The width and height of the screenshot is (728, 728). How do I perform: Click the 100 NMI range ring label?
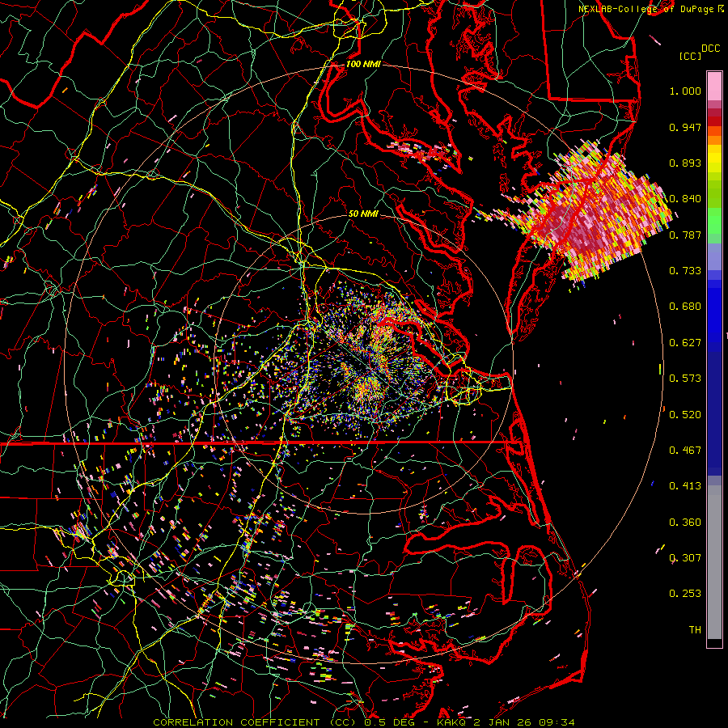point(363,64)
